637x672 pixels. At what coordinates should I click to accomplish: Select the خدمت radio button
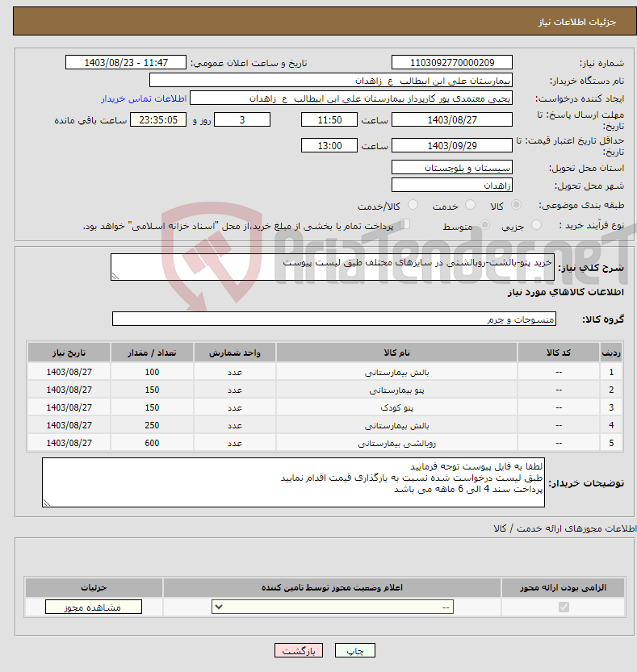pos(470,205)
